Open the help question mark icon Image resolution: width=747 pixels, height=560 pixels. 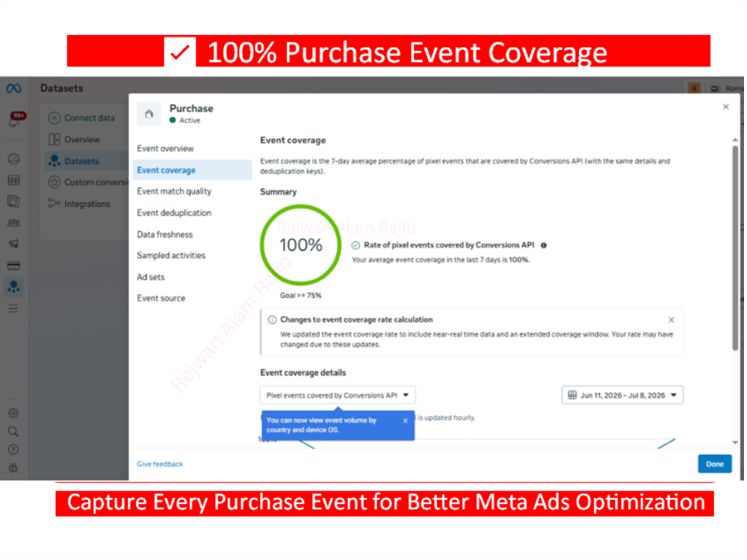(x=13, y=450)
